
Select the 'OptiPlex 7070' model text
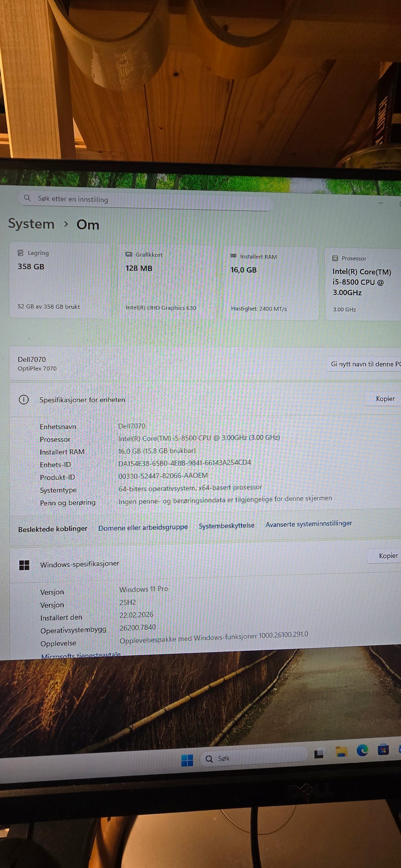click(x=37, y=368)
